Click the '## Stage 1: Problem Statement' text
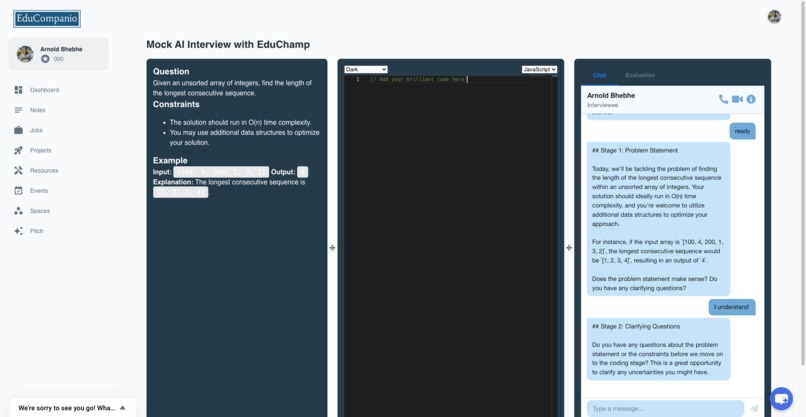The width and height of the screenshot is (806, 417). click(x=635, y=151)
